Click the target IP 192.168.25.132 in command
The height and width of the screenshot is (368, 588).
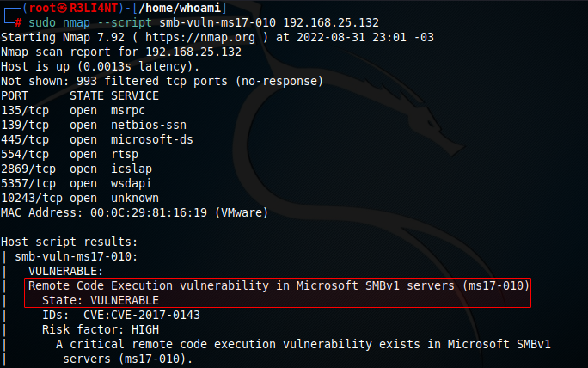pos(331,22)
